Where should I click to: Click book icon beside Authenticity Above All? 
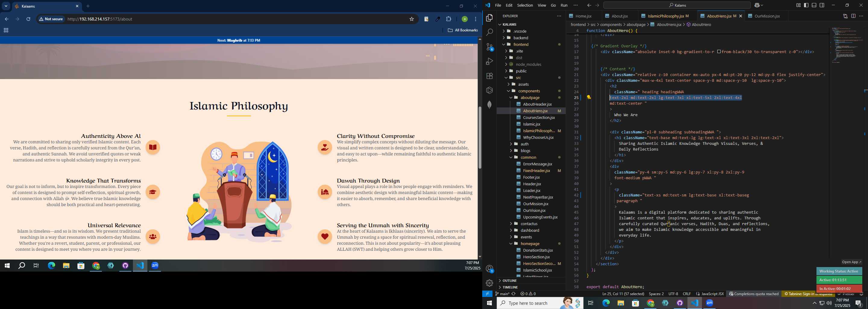click(153, 148)
